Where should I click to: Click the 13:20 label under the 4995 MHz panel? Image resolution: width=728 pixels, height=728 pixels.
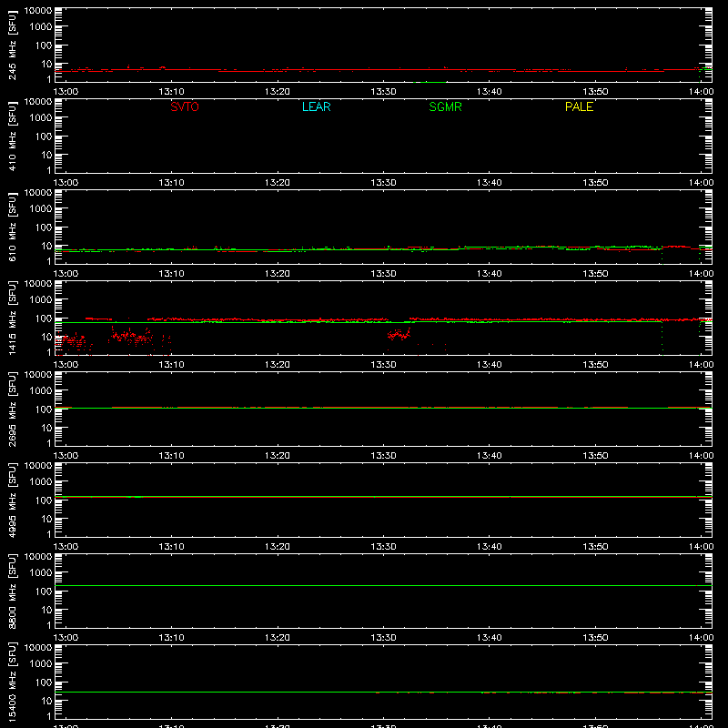[278, 547]
